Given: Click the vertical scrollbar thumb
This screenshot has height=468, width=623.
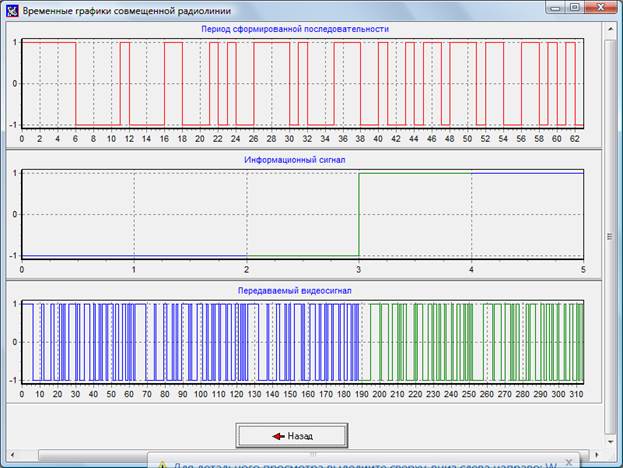Looking at the screenshot, I should [x=610, y=236].
